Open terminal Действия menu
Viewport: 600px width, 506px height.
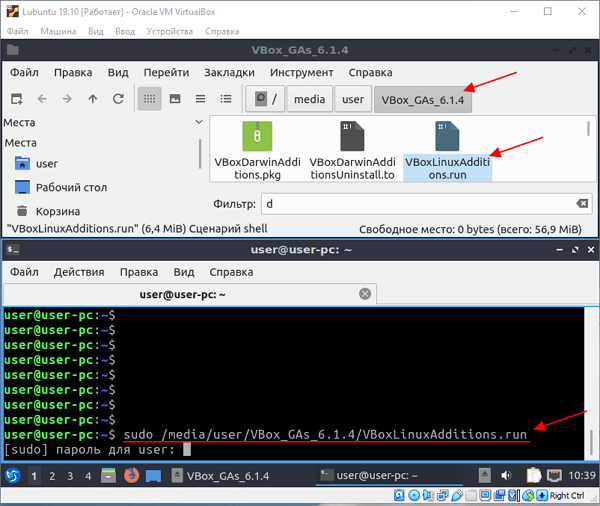[79, 272]
